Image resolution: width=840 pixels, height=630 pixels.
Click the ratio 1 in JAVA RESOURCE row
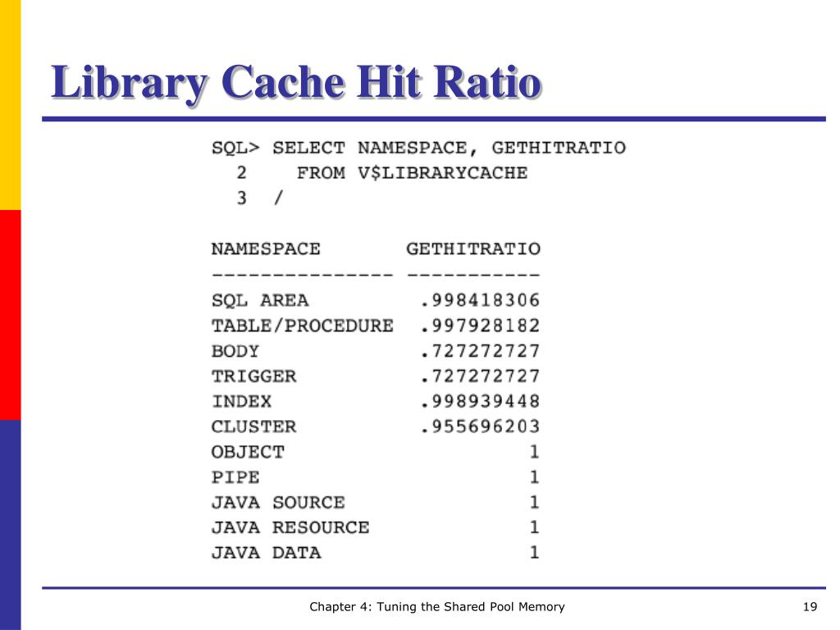click(534, 527)
